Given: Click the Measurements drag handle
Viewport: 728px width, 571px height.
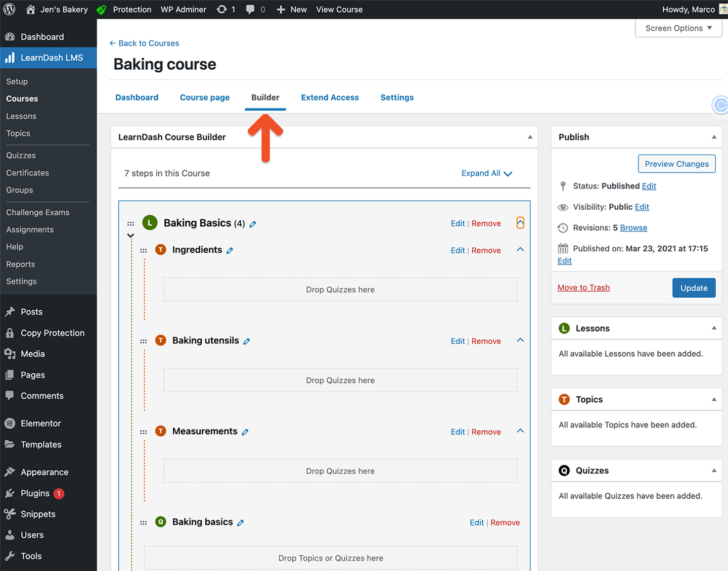Looking at the screenshot, I should (x=144, y=432).
